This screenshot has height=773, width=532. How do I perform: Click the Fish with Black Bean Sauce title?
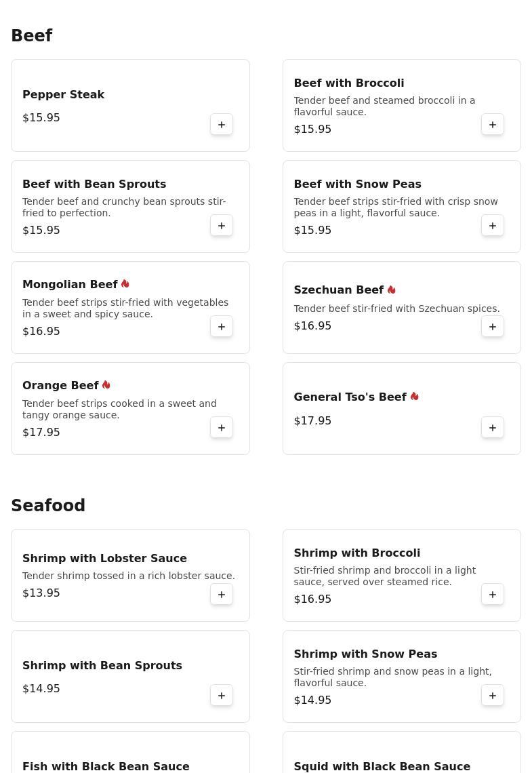click(106, 766)
